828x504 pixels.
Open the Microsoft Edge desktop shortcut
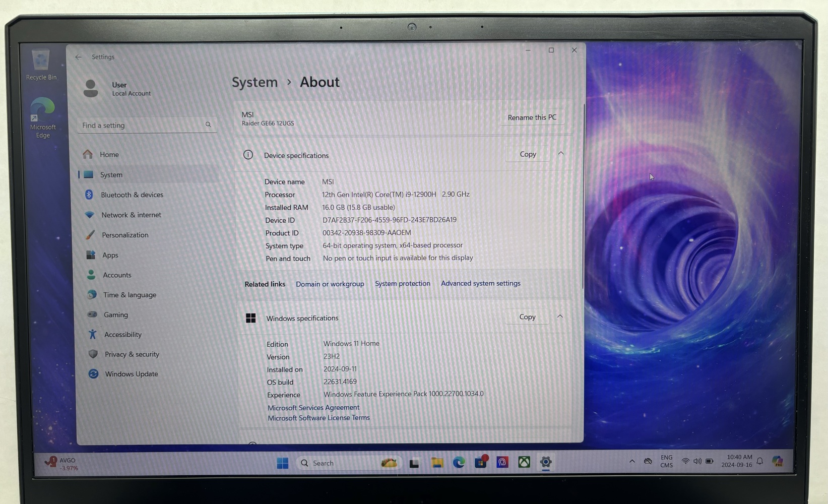pos(42,118)
